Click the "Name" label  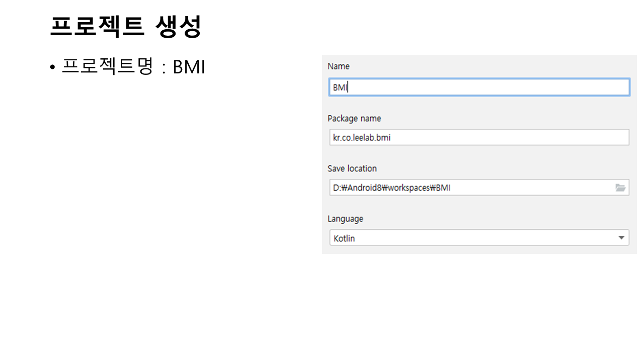[x=338, y=66]
